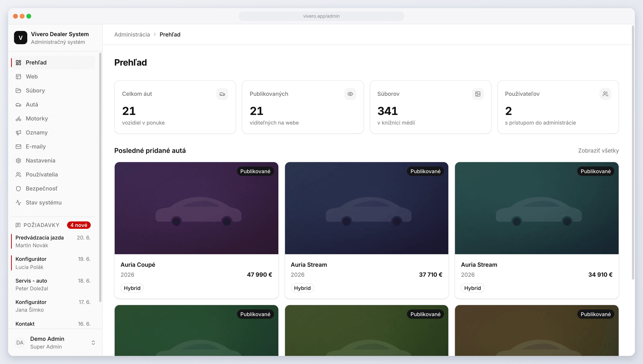Click the sidebar vertical scrollbar
This screenshot has width=643, height=364.
pyautogui.click(x=100, y=178)
